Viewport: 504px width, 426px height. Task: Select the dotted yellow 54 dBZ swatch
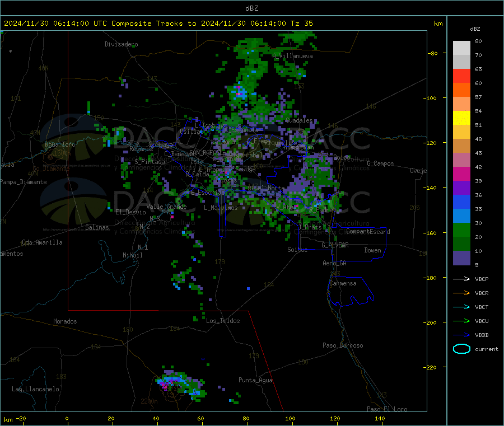461,118
